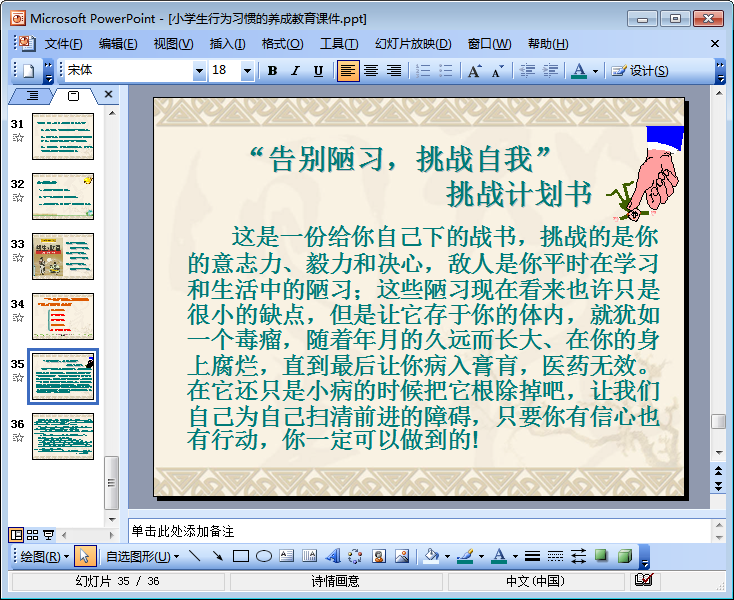734x600 pixels.
Task: Click animation star icon under slide 35
Action: (18, 378)
